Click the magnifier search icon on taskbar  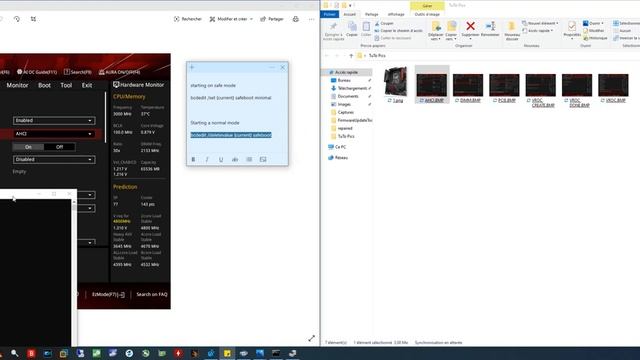tap(15, 353)
